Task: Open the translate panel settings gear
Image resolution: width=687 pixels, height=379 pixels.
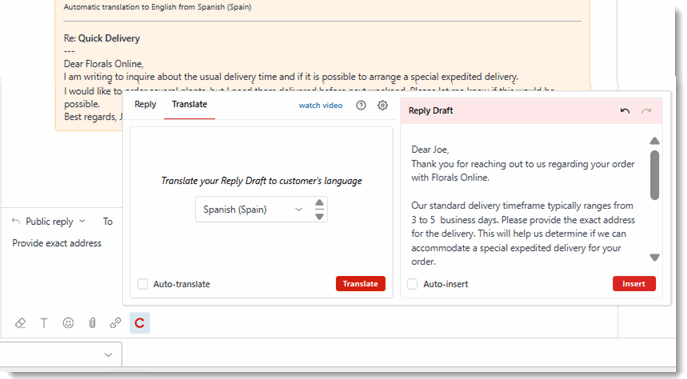Action: [x=382, y=105]
